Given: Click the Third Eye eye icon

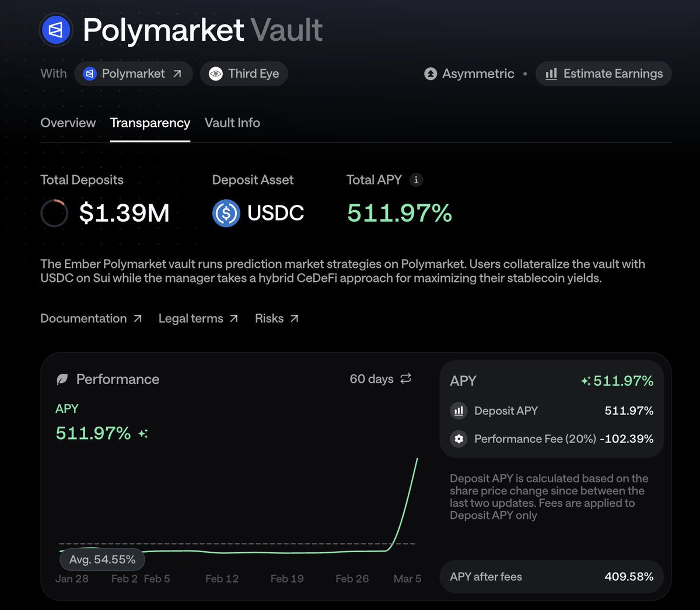Looking at the screenshot, I should 216,74.
